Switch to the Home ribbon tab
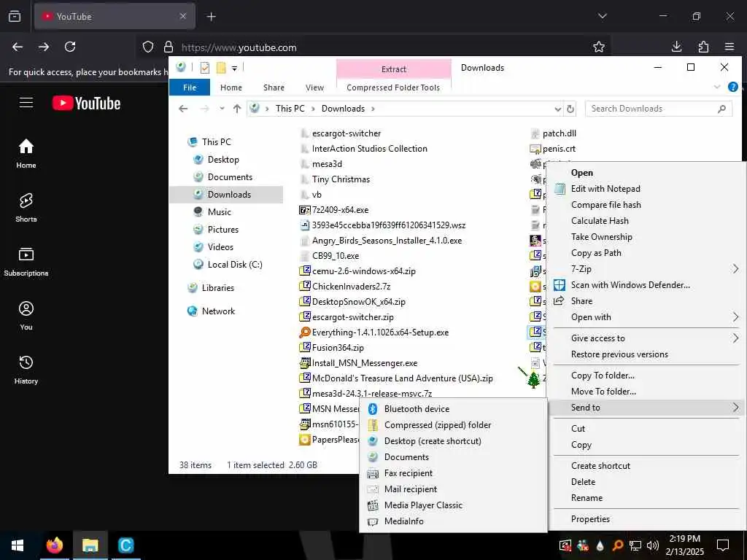The height and width of the screenshot is (560, 747). [231, 87]
